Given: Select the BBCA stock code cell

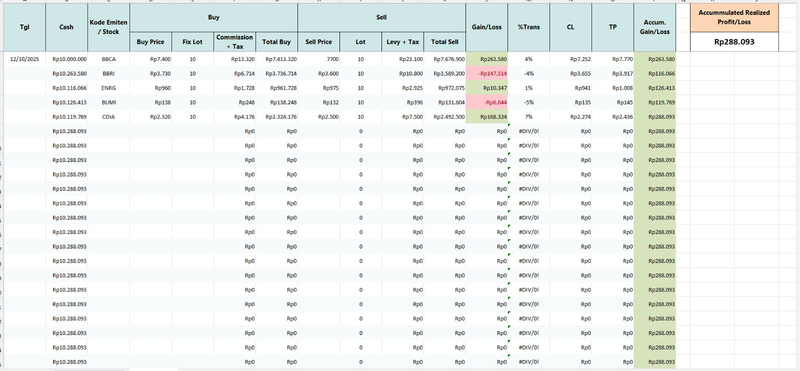Looking at the screenshot, I should [x=108, y=59].
